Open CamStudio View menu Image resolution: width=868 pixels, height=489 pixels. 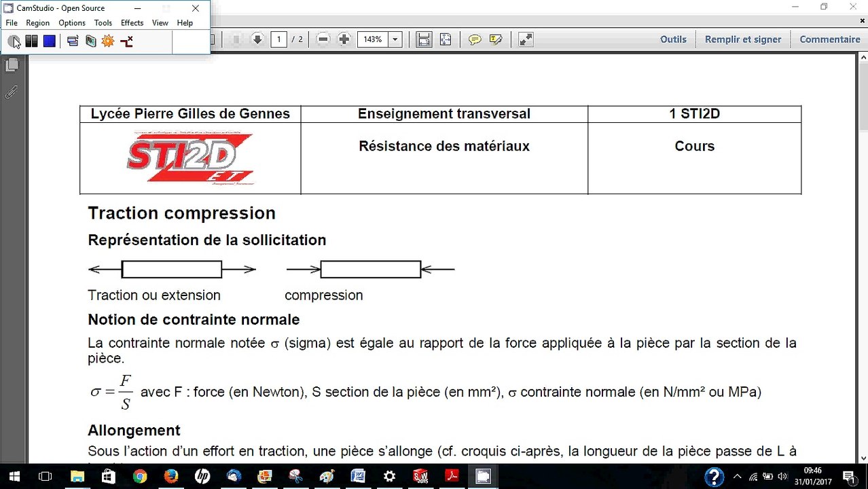tap(160, 22)
